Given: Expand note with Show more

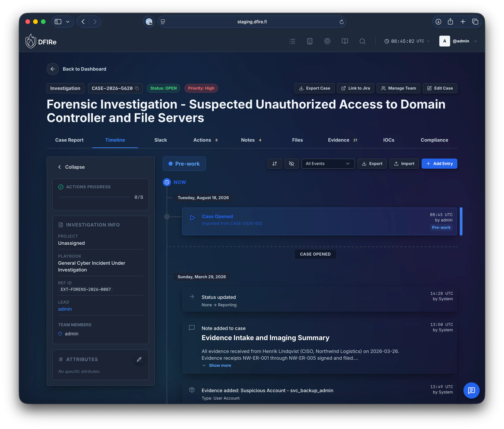Looking at the screenshot, I should [x=217, y=365].
